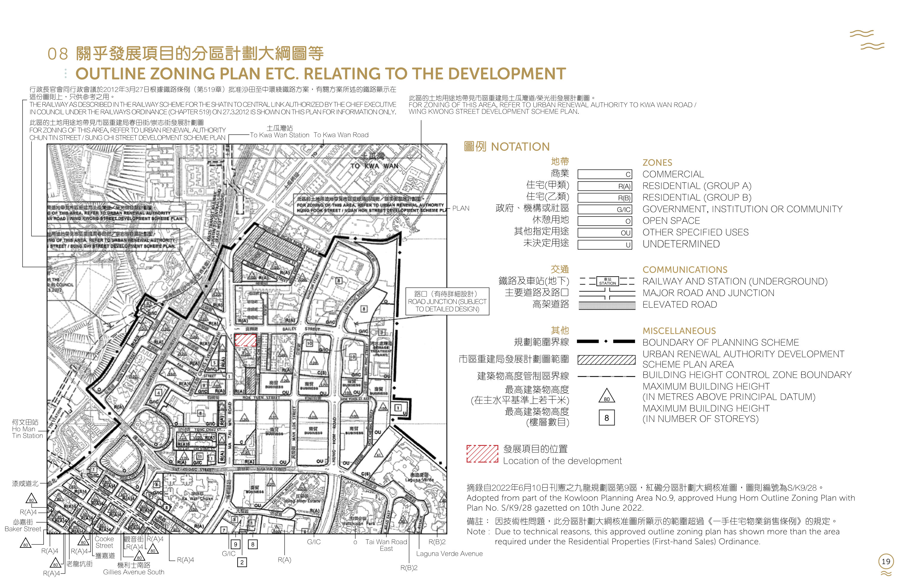Click the G/IC zone legend box
The width and height of the screenshot is (906, 588).
(x=604, y=209)
